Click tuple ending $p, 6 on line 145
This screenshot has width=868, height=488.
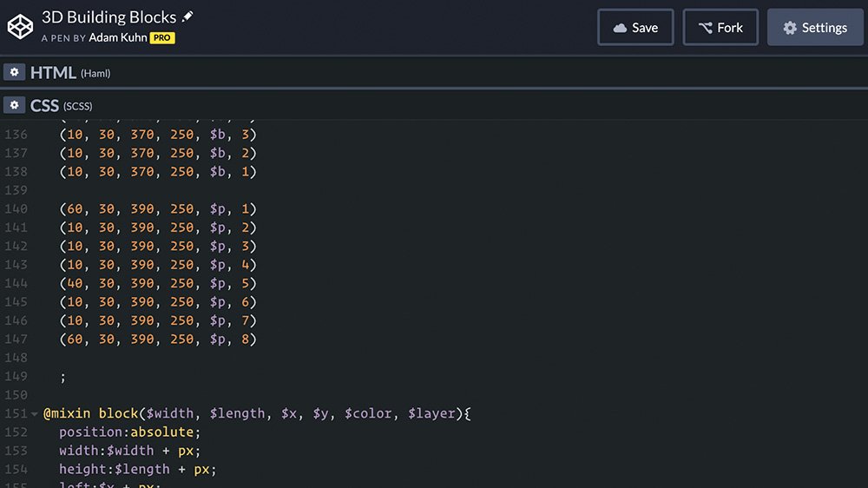click(x=158, y=302)
